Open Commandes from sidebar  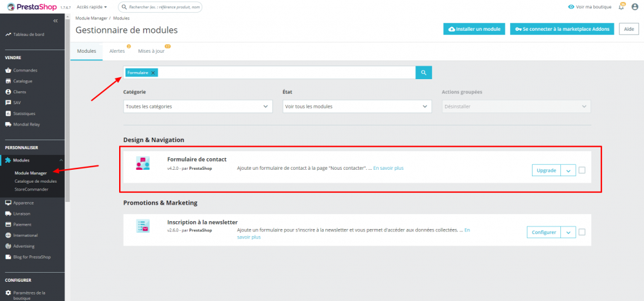tap(21, 71)
